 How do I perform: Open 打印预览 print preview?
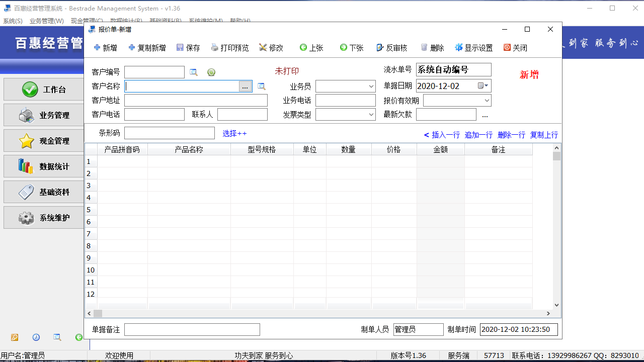(229, 48)
